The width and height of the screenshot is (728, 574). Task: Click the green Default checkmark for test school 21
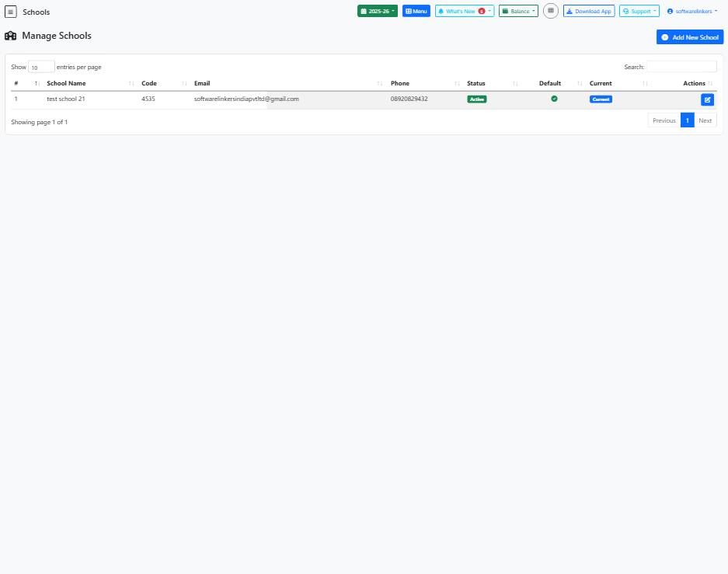pyautogui.click(x=554, y=99)
